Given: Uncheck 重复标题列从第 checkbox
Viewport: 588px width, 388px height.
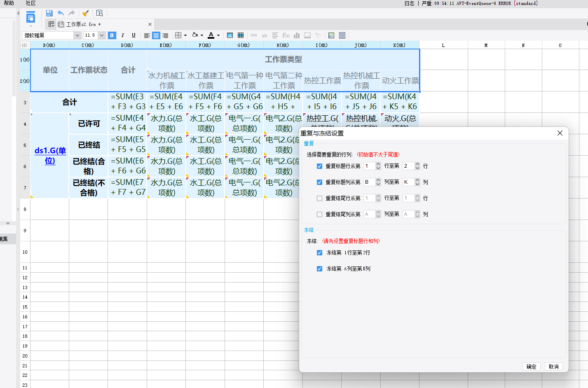Looking at the screenshot, I should click(x=319, y=182).
